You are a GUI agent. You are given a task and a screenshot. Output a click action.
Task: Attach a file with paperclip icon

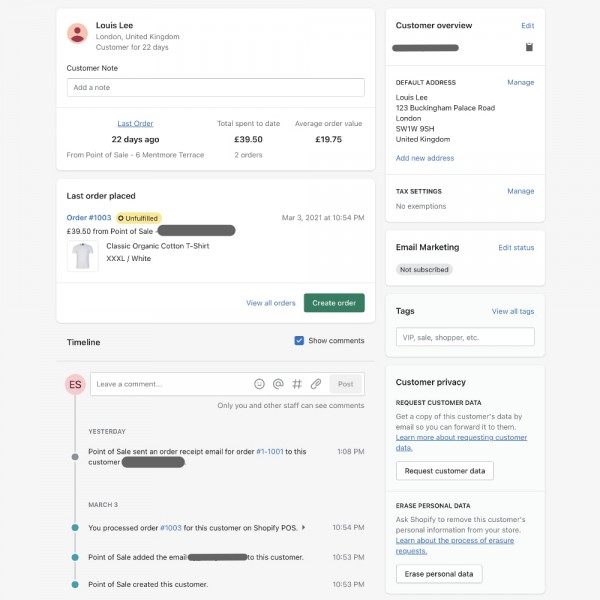[315, 384]
